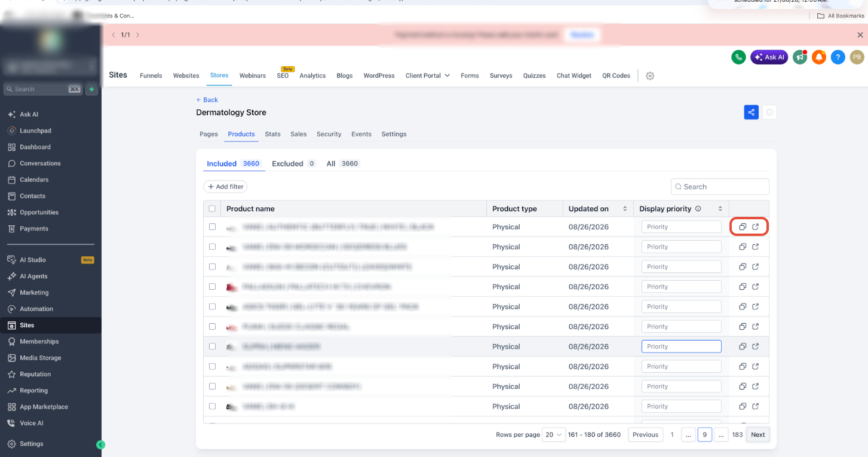This screenshot has height=457, width=868.
Task: Open the orange notifications bell icon
Action: (x=819, y=57)
